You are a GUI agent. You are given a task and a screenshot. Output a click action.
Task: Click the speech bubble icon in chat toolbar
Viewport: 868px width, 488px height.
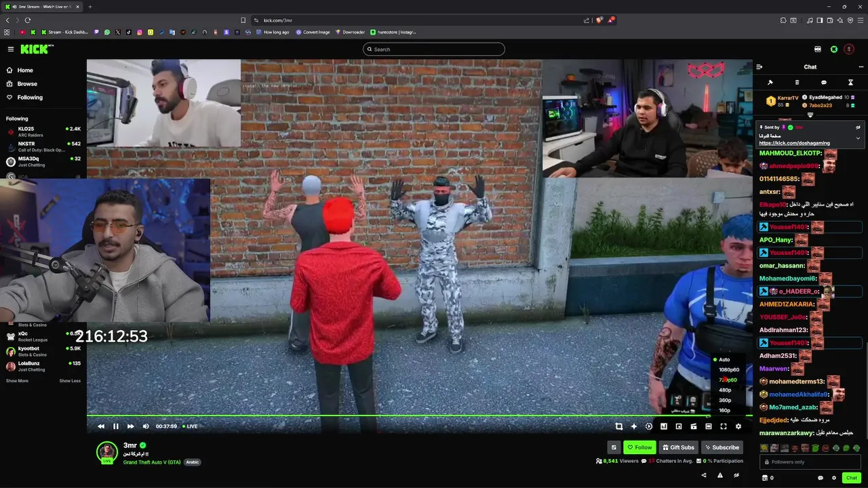(824, 82)
